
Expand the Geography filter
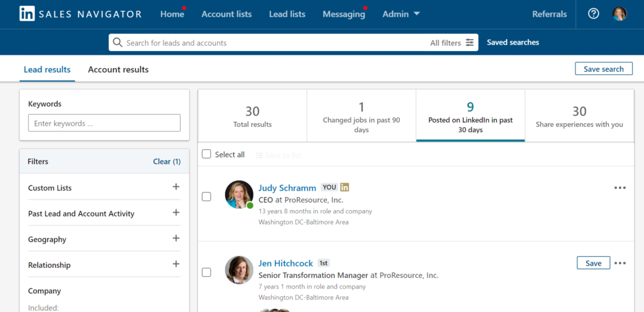176,238
